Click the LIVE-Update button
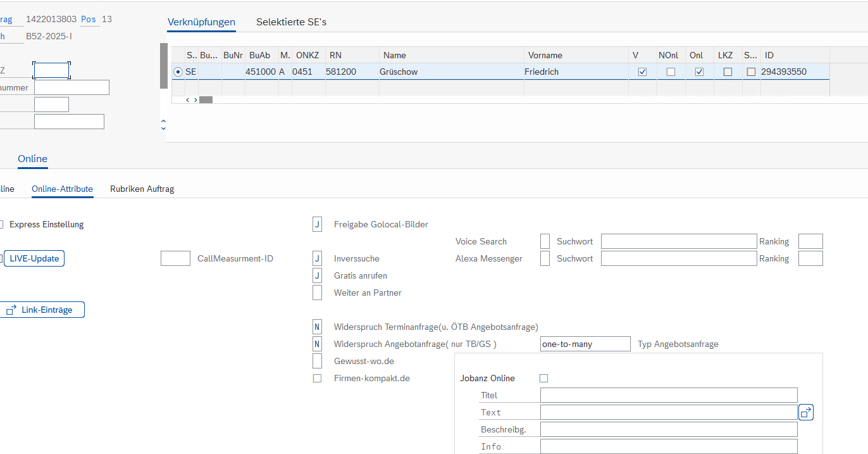The image size is (868, 454). pyautogui.click(x=34, y=258)
